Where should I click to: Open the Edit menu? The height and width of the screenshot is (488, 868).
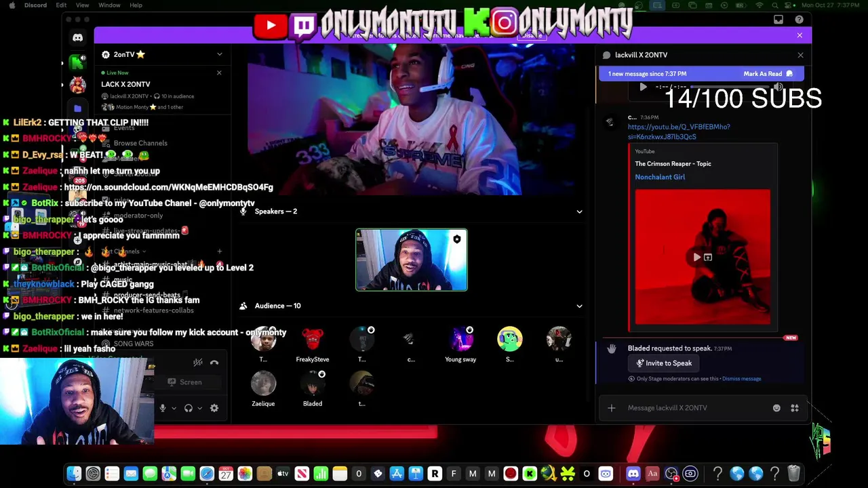tap(61, 5)
